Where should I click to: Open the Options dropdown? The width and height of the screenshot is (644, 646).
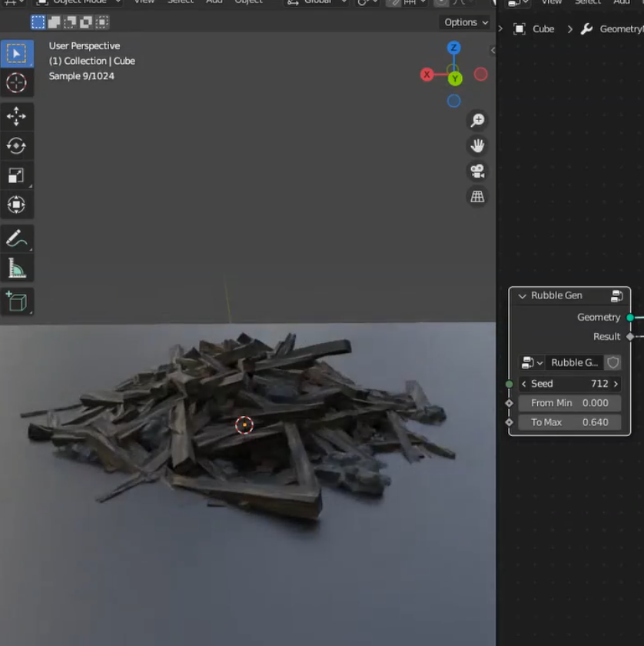[466, 22]
